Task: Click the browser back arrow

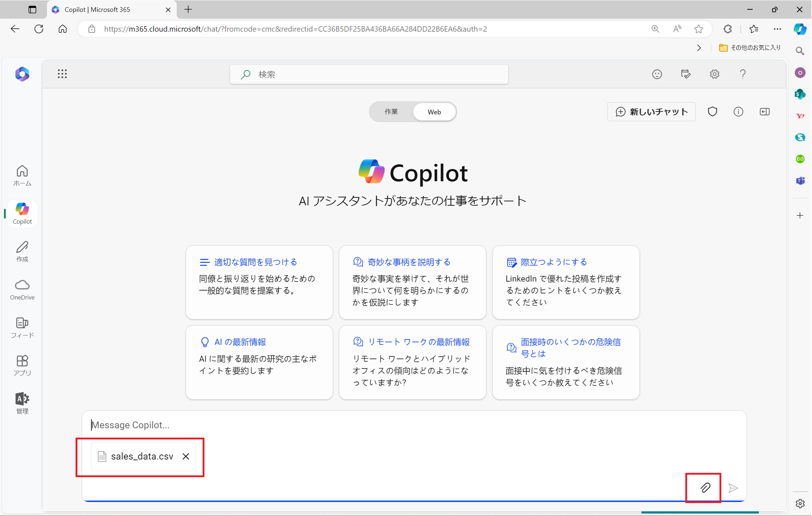Action: (15, 29)
